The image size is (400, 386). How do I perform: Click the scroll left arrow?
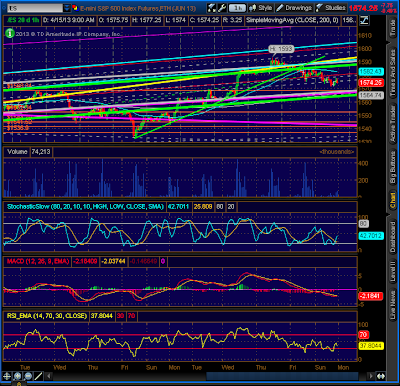point(49,377)
